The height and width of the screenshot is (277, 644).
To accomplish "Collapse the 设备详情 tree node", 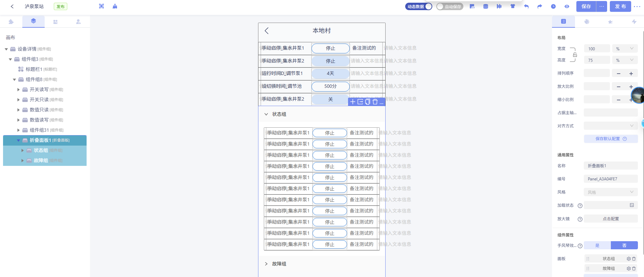I will (6, 49).
